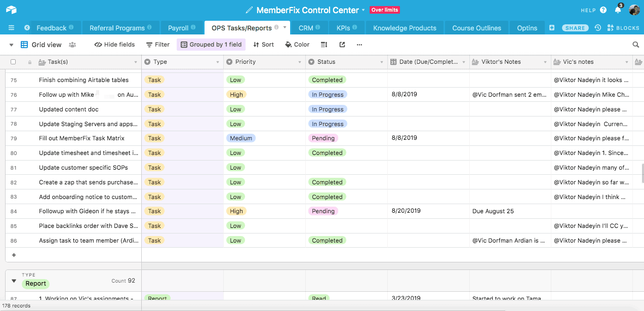Toggle the select-all rows checkbox

(13, 62)
